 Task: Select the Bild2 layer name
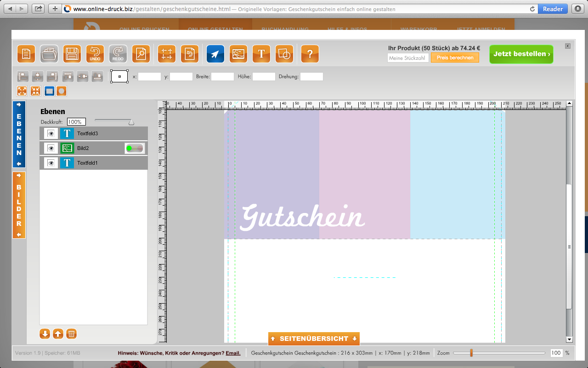[x=83, y=148]
